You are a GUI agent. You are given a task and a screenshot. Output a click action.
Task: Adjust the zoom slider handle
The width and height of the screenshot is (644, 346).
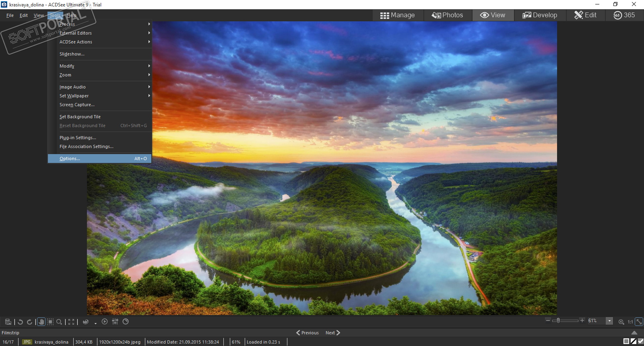point(558,321)
